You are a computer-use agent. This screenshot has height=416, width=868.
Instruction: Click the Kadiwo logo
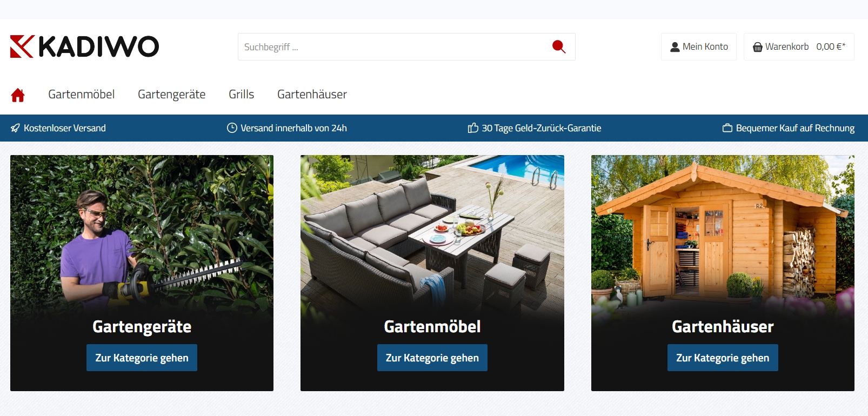[x=84, y=46]
